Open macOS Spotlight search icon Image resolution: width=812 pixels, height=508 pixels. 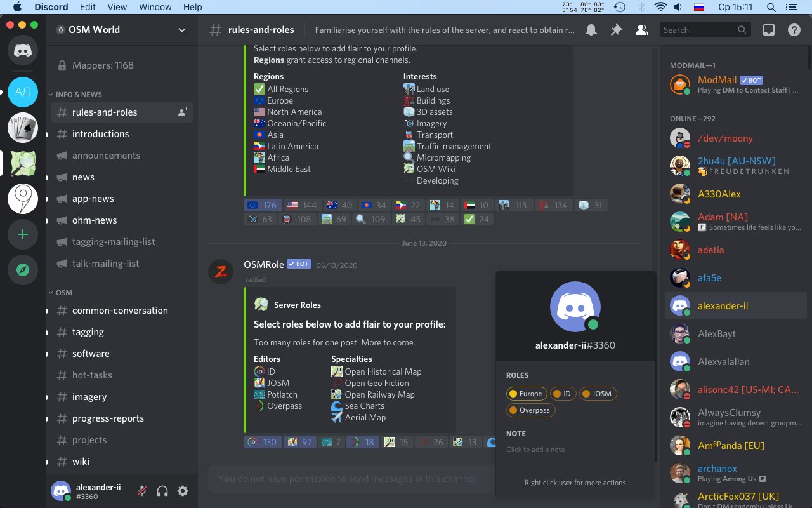771,7
